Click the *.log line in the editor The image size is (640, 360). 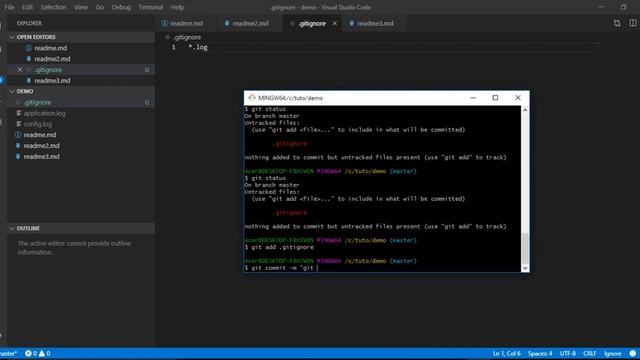198,47
